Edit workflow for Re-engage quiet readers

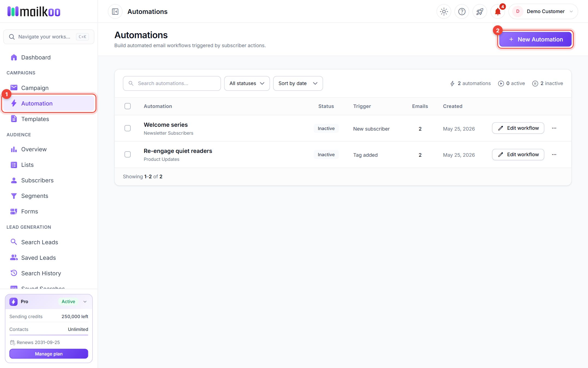518,155
